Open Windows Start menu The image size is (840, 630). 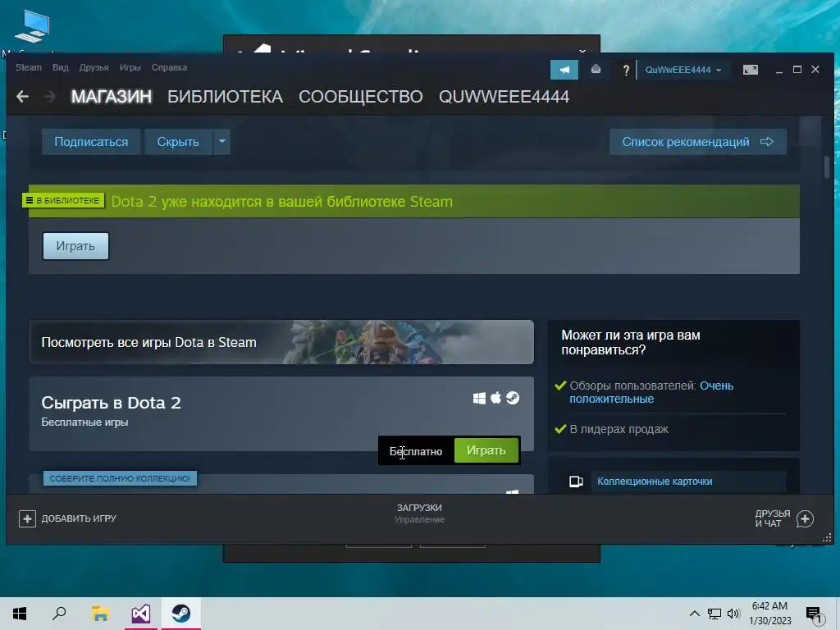coord(20,614)
